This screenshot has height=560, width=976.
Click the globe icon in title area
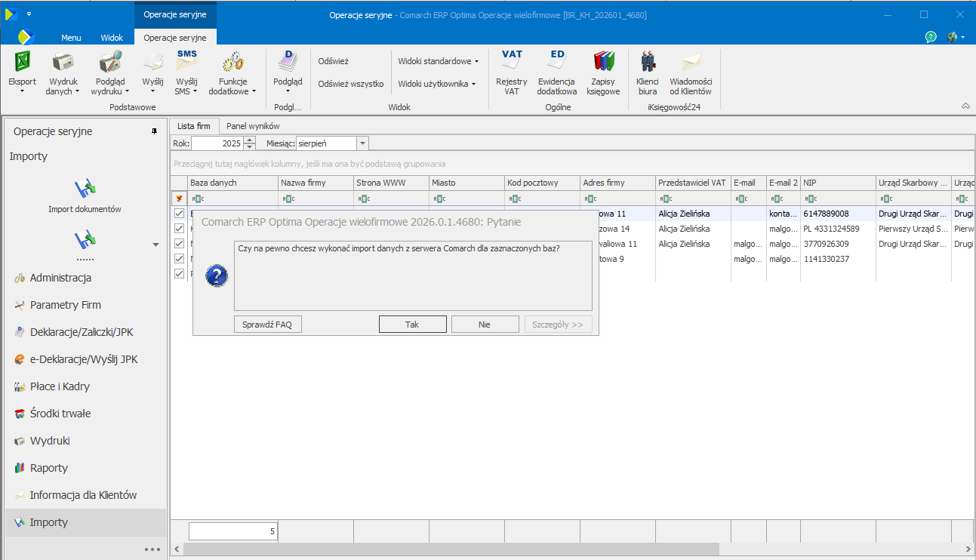[x=953, y=37]
